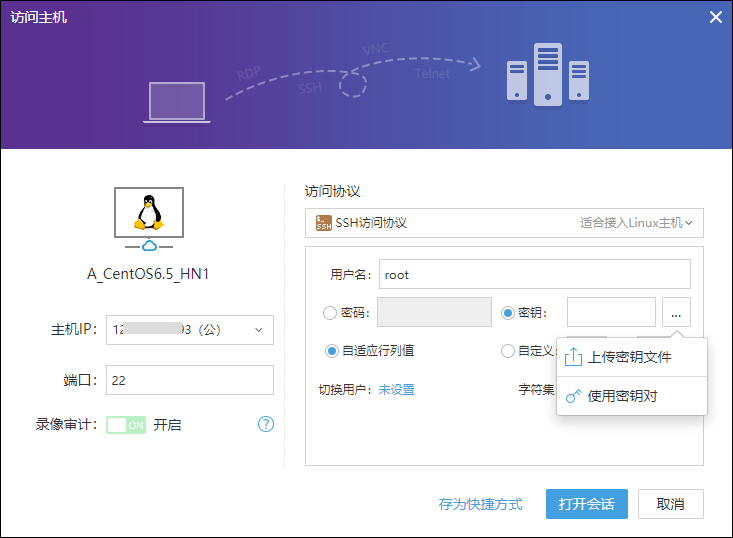Click the ellipsis key browse button
The height and width of the screenshot is (538, 733).
[676, 313]
